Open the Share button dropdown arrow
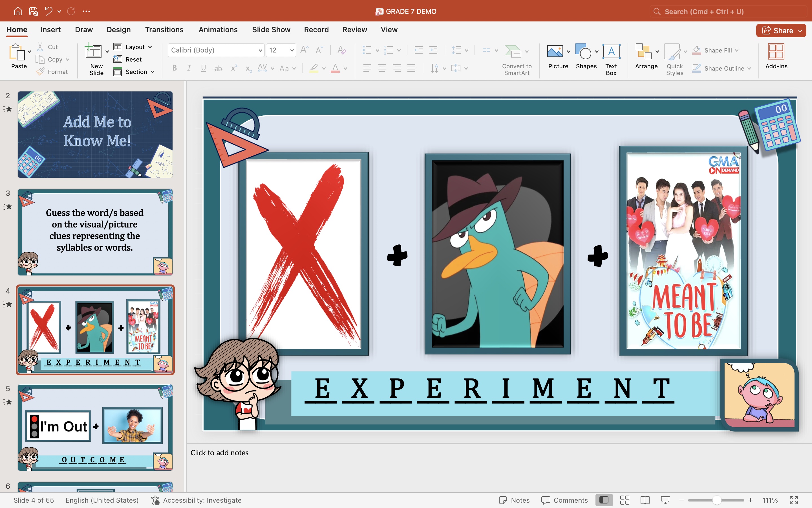 (x=800, y=30)
